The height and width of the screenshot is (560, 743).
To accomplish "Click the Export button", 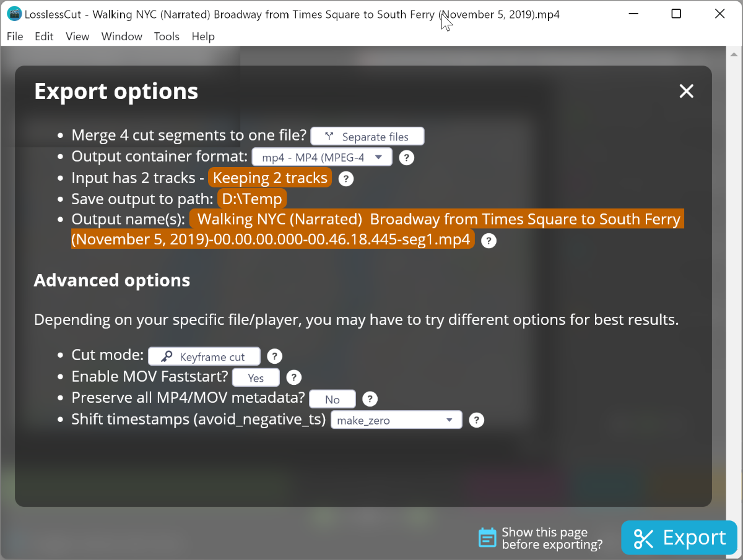I will point(679,538).
